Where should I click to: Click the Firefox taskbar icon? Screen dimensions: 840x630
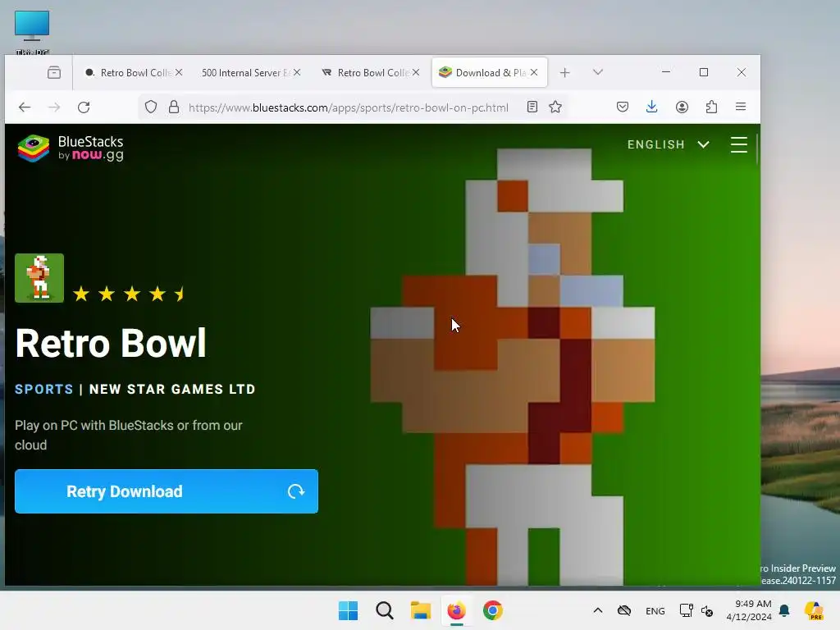click(x=456, y=610)
